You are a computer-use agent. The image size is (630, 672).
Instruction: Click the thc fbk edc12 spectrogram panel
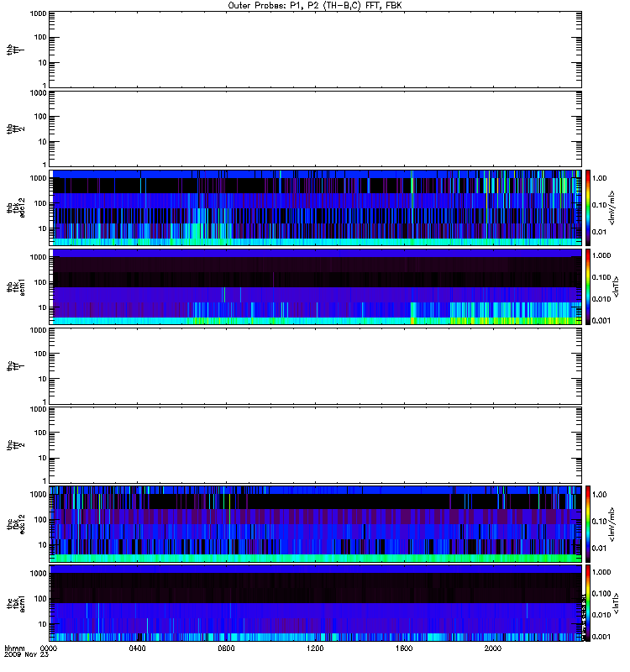coord(315,523)
